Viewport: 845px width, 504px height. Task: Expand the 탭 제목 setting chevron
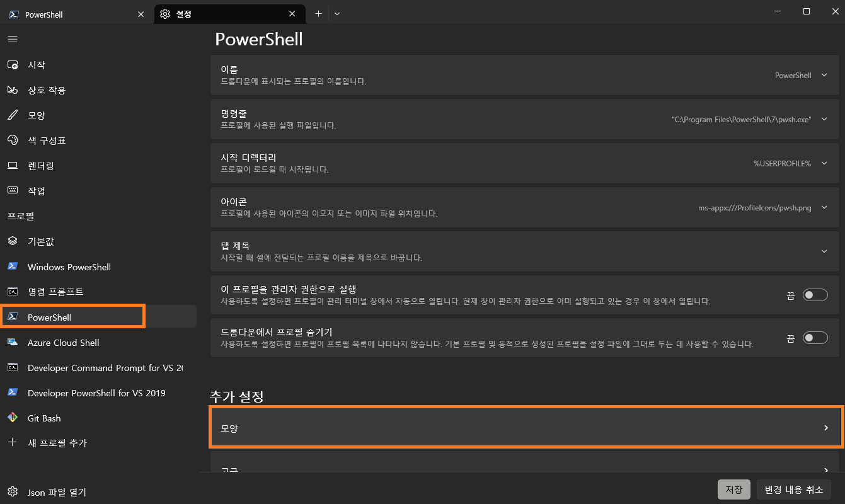tap(824, 251)
